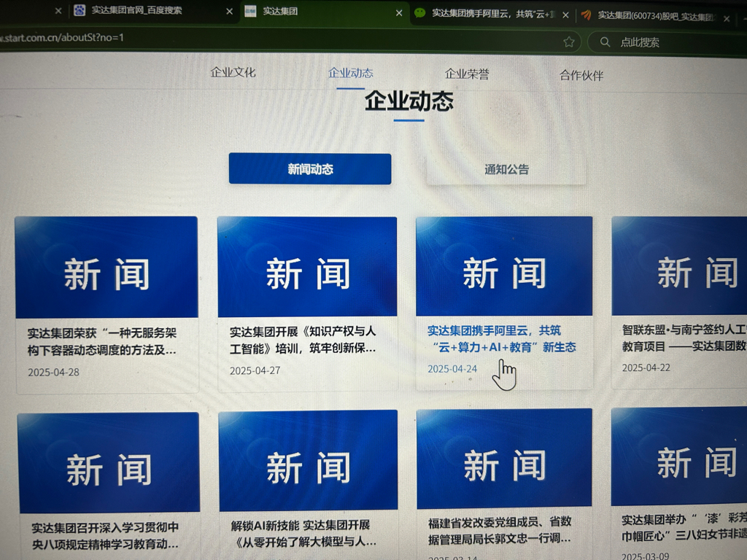Screen dimensions: 747x560
Task: Click the date 2025-04-22
Action: [x=646, y=367]
